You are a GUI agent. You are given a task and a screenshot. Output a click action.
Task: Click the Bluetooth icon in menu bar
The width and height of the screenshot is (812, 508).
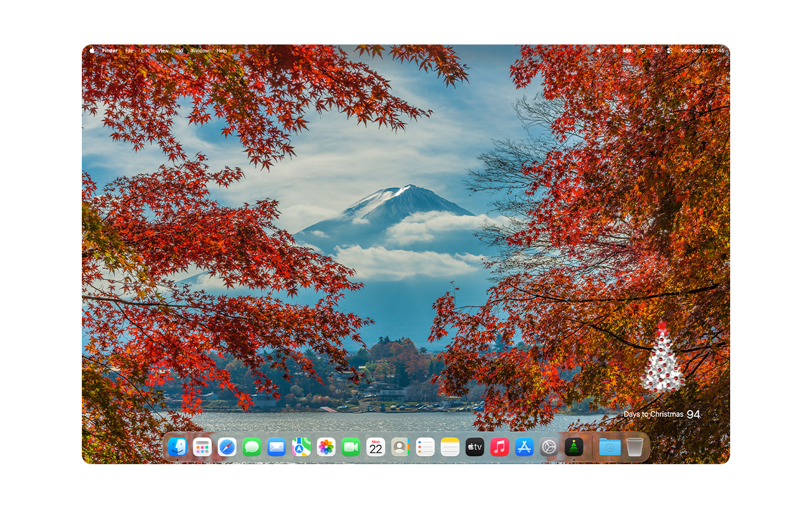pyautogui.click(x=613, y=51)
